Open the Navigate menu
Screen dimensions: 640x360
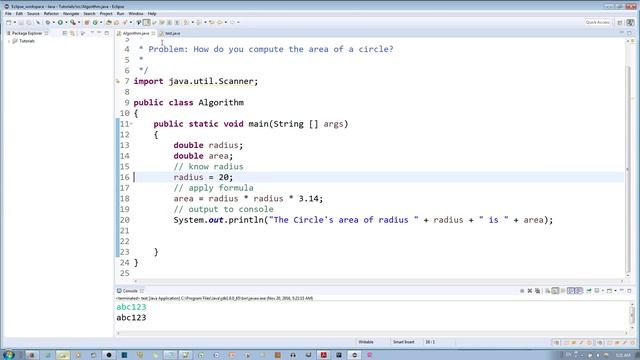[x=71, y=13]
